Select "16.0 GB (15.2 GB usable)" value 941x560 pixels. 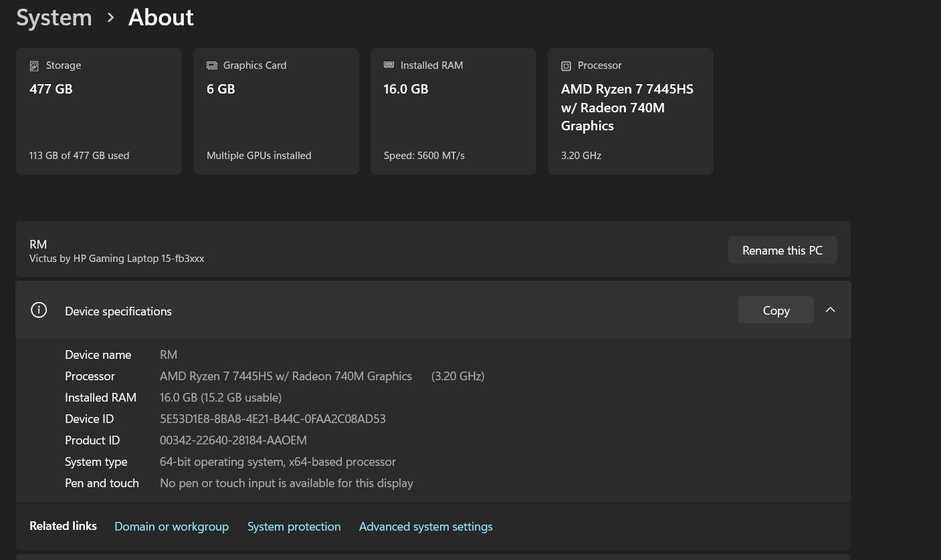(x=221, y=398)
